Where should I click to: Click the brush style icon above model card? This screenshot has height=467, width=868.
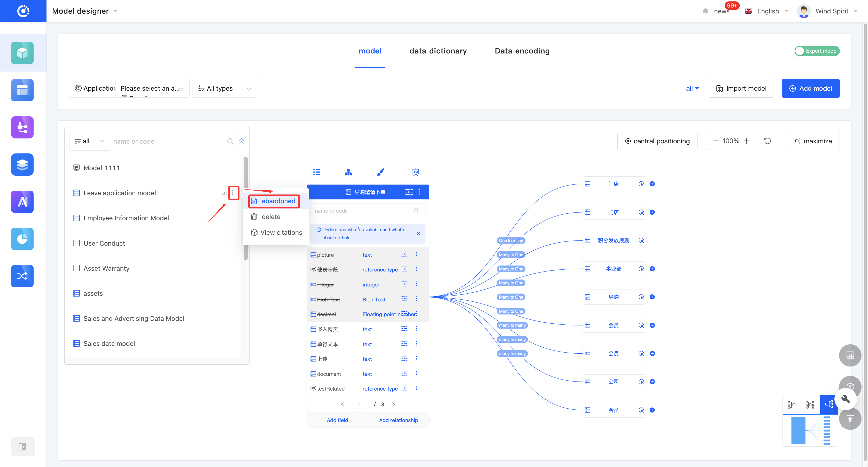[380, 172]
